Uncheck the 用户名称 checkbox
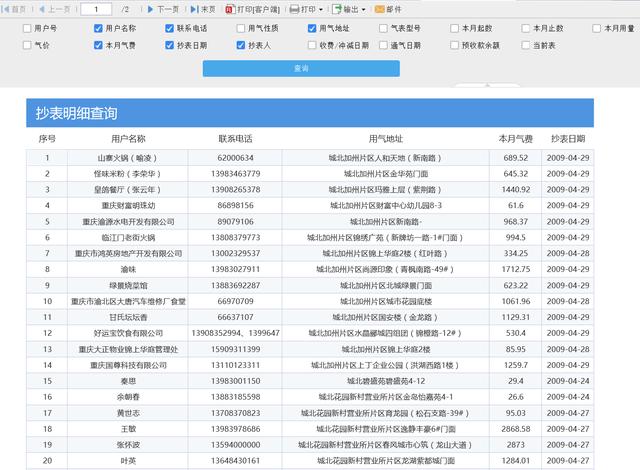This screenshot has width=640, height=470. [98, 28]
